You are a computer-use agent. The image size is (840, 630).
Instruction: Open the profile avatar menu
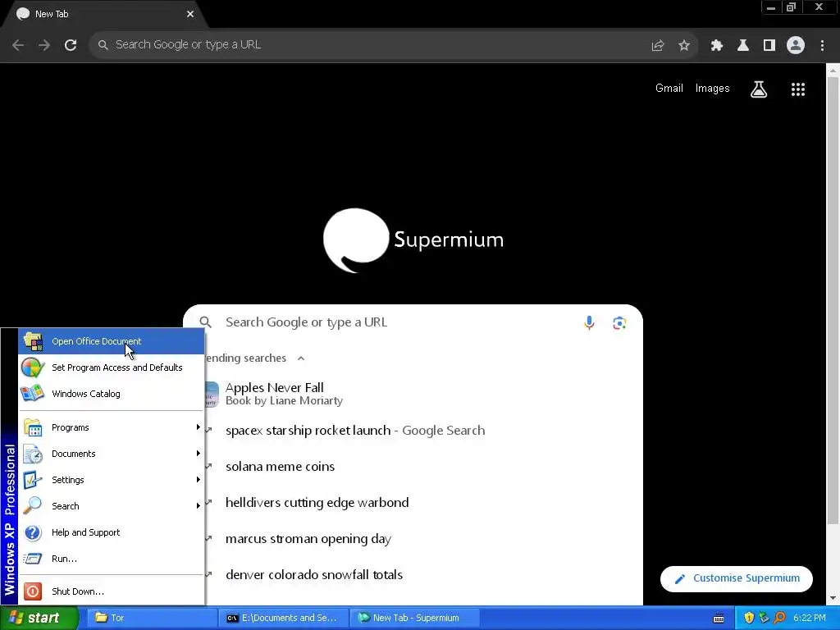pos(795,46)
